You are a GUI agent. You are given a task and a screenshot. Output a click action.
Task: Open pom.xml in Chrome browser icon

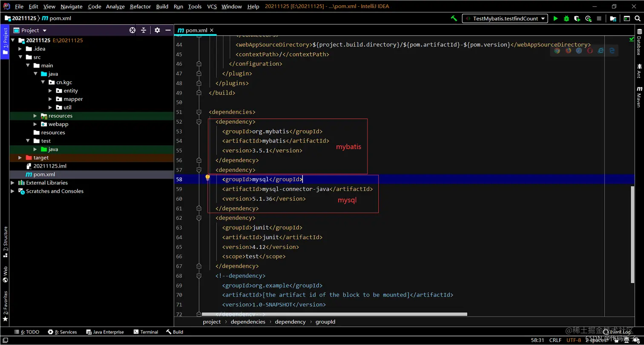click(x=557, y=50)
